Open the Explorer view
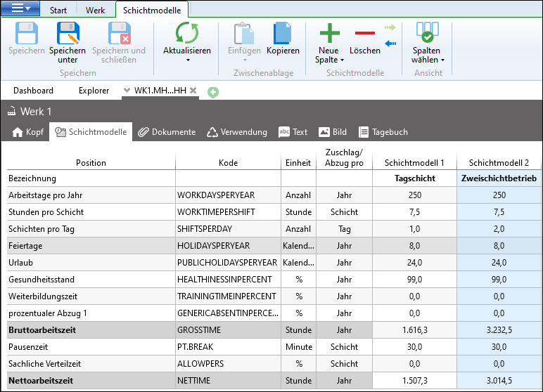Screen dimensions: 543x392 coord(94,91)
